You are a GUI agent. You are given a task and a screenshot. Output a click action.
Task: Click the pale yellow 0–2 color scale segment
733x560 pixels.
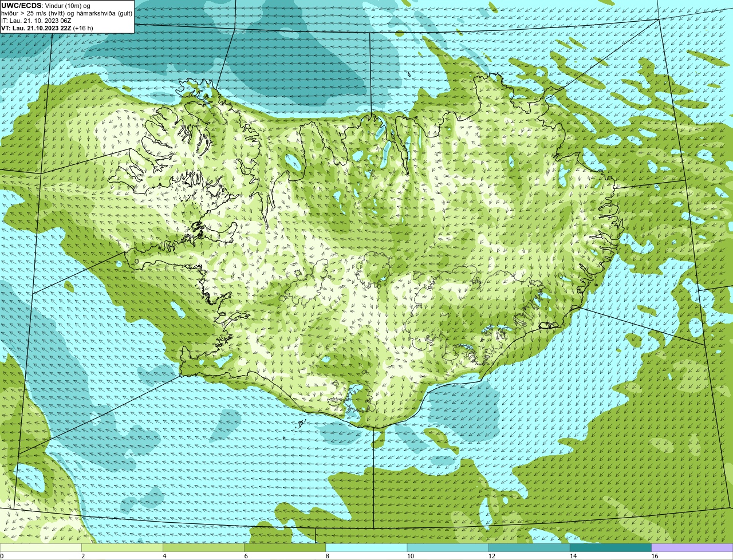(x=41, y=547)
